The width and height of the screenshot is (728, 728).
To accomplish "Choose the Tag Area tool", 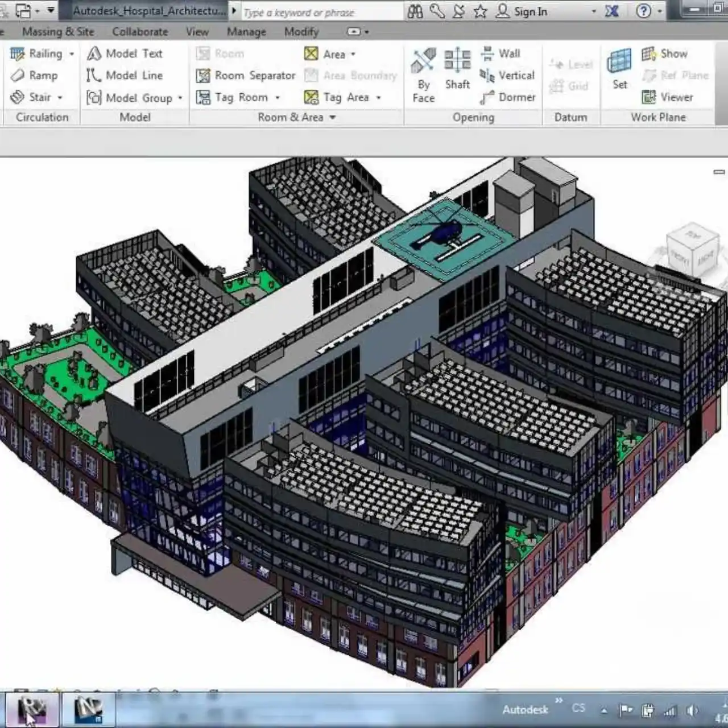I will coord(337,97).
